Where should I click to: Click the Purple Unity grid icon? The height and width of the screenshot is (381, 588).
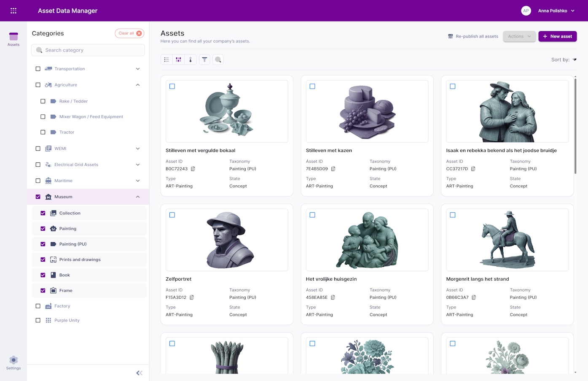click(48, 320)
